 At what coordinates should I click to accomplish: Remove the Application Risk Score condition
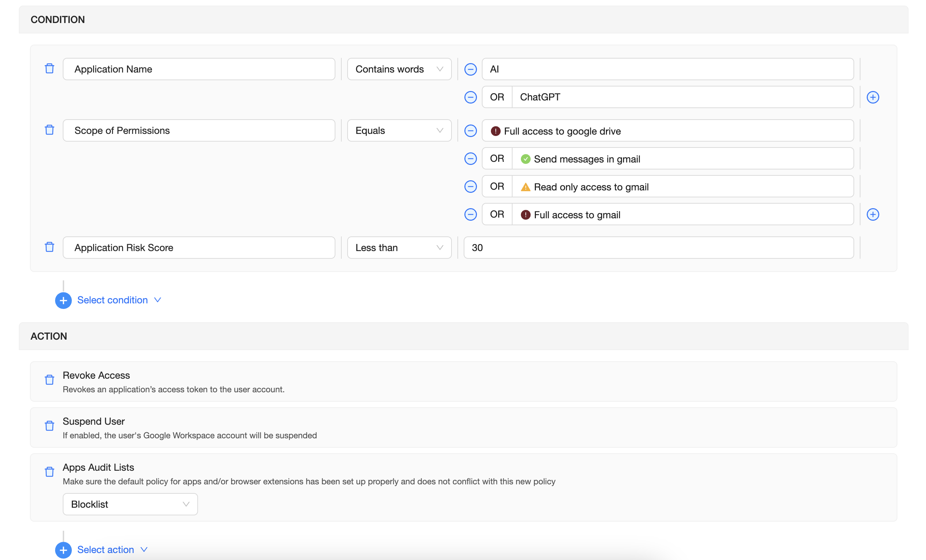pos(49,247)
